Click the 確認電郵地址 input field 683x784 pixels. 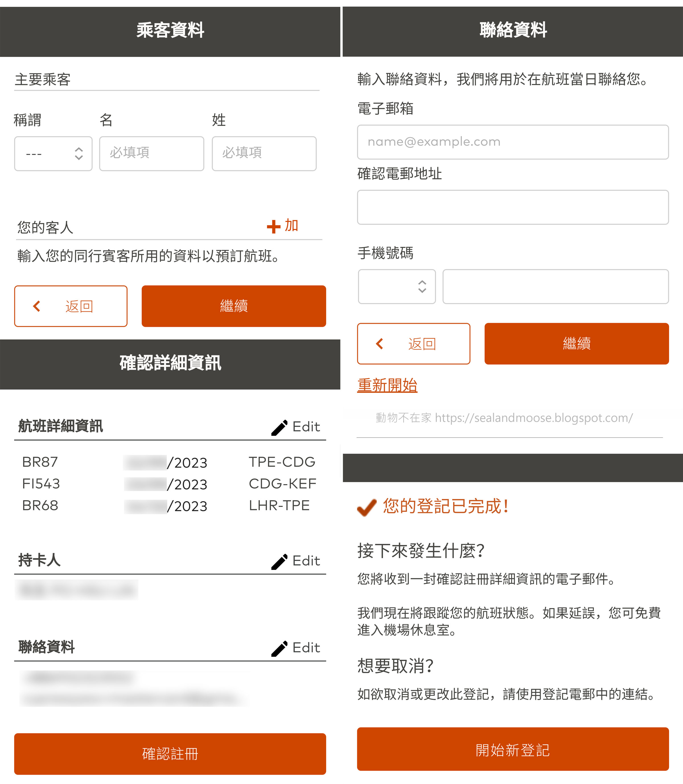point(513,207)
